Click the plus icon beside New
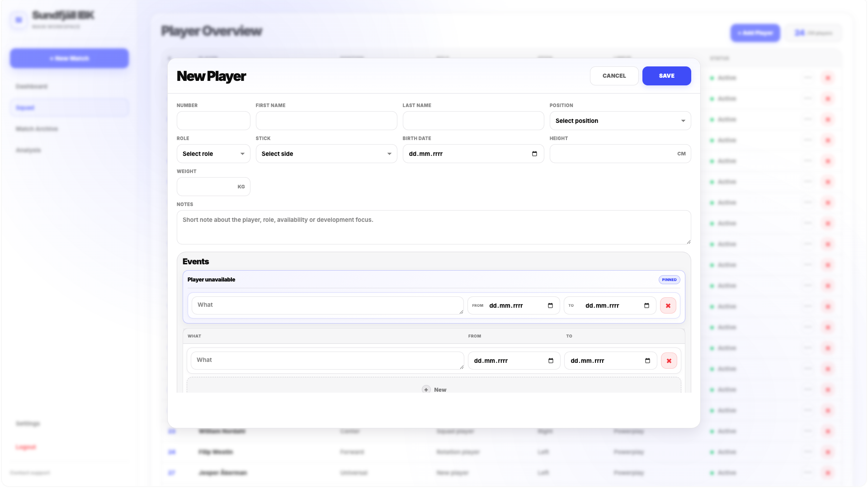Viewport: 868px width, 488px height. [x=426, y=389]
